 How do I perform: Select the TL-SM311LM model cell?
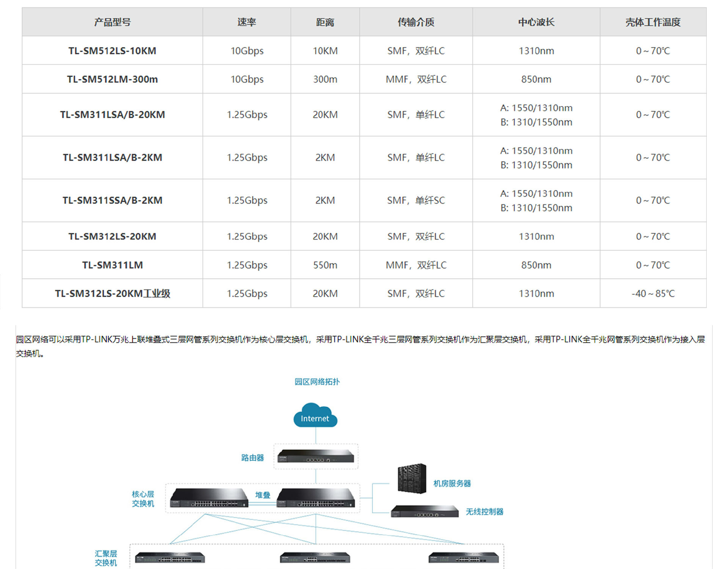112,265
